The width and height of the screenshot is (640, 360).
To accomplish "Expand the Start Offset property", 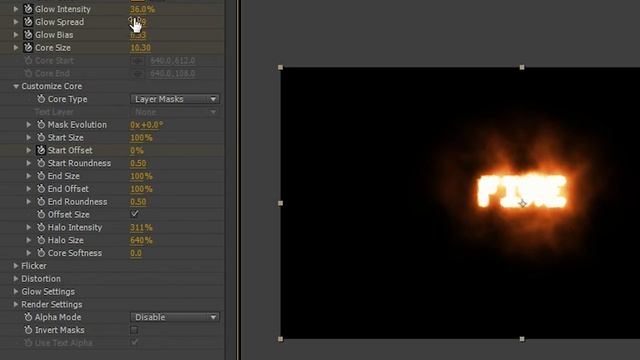I will coord(29,151).
